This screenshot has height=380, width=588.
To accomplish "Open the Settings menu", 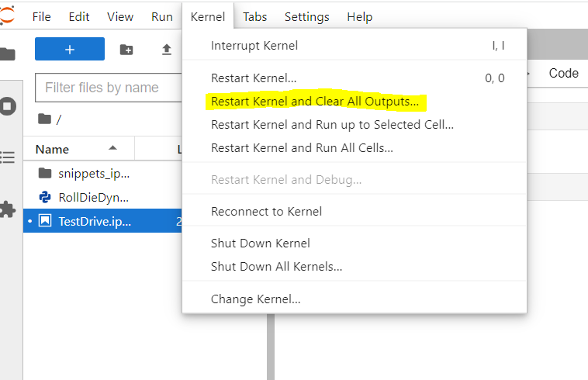I will pos(306,16).
